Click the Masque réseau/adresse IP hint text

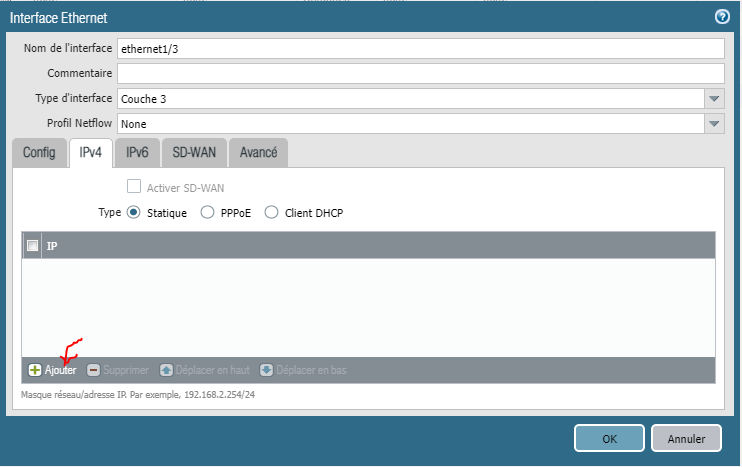coord(138,395)
